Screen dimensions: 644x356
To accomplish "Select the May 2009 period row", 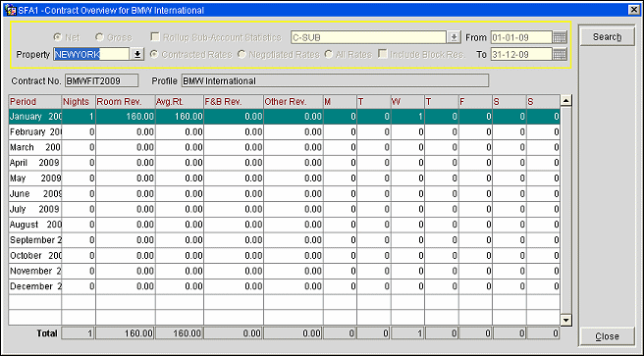I will (284, 178).
